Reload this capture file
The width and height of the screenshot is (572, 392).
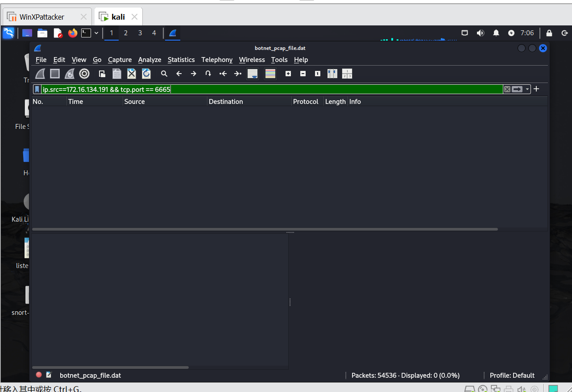click(x=146, y=74)
